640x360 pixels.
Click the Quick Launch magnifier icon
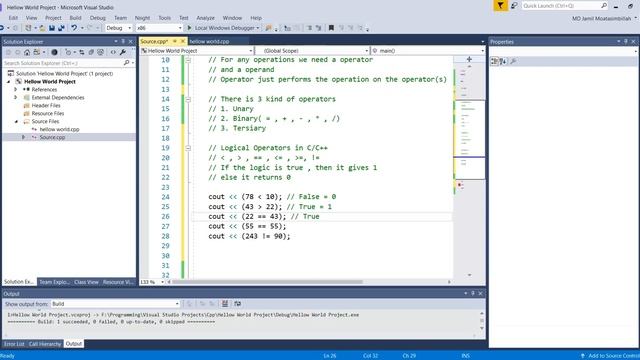click(604, 6)
